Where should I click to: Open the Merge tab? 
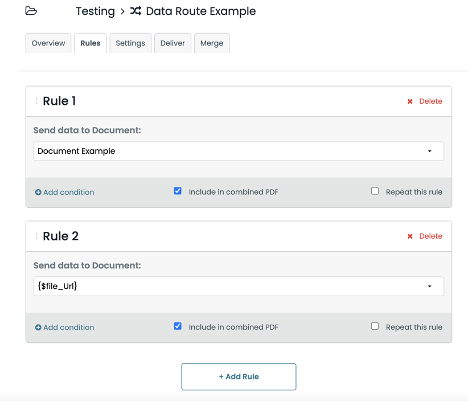tap(212, 43)
